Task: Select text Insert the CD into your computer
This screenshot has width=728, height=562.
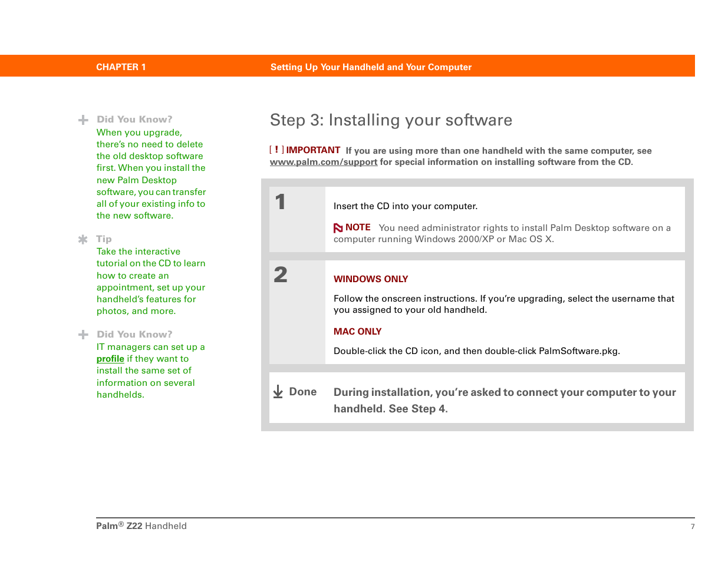Action: 406,206
